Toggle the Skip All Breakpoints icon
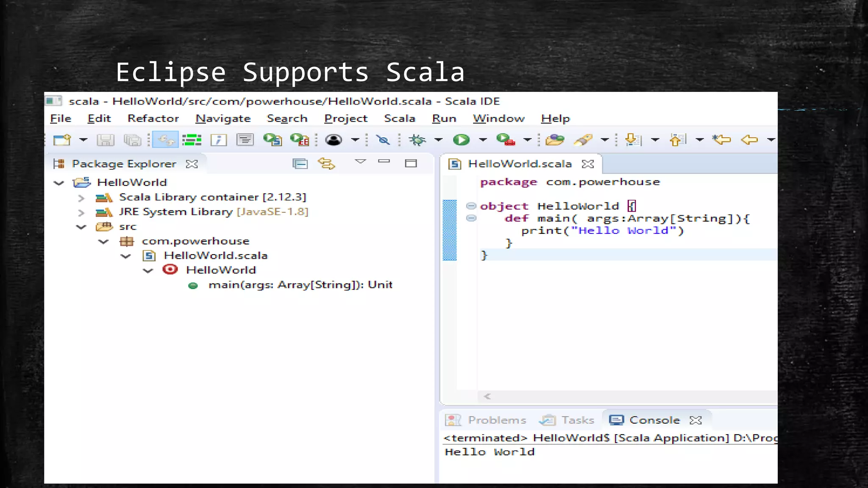Screen dimensions: 868x488 (383, 139)
